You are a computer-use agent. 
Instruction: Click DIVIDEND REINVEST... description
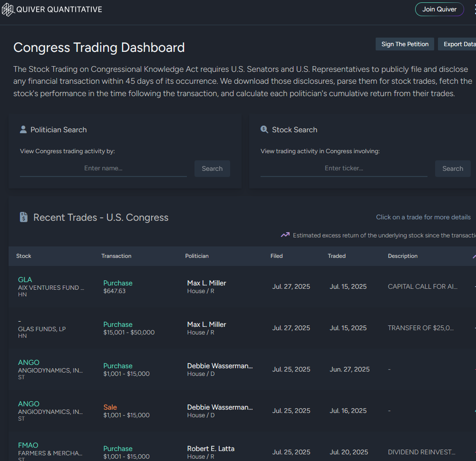[x=422, y=452]
